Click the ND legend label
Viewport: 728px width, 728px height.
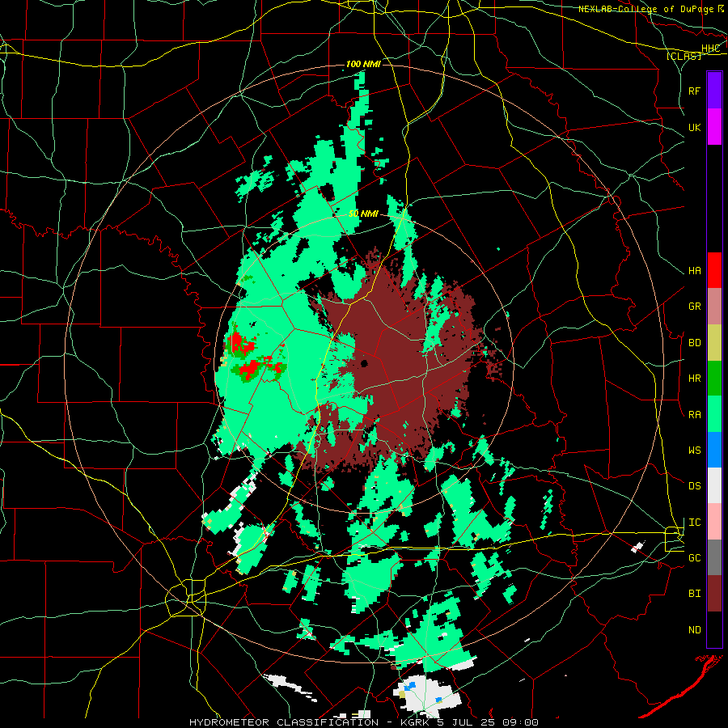click(694, 630)
